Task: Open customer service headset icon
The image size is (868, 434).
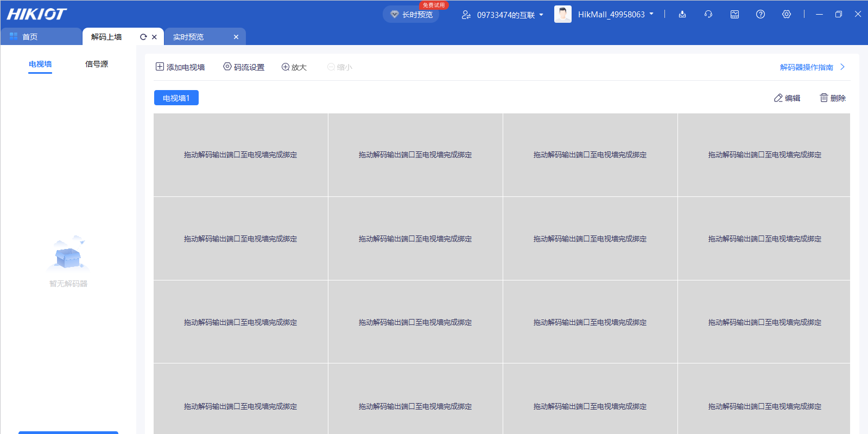Action: point(708,15)
